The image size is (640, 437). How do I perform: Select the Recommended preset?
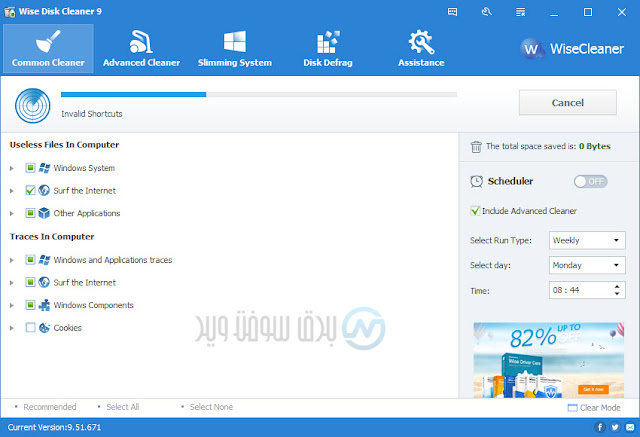click(x=50, y=407)
